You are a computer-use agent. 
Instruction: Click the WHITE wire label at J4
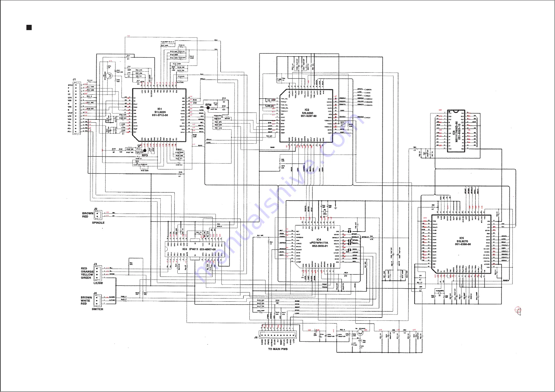coord(85,301)
